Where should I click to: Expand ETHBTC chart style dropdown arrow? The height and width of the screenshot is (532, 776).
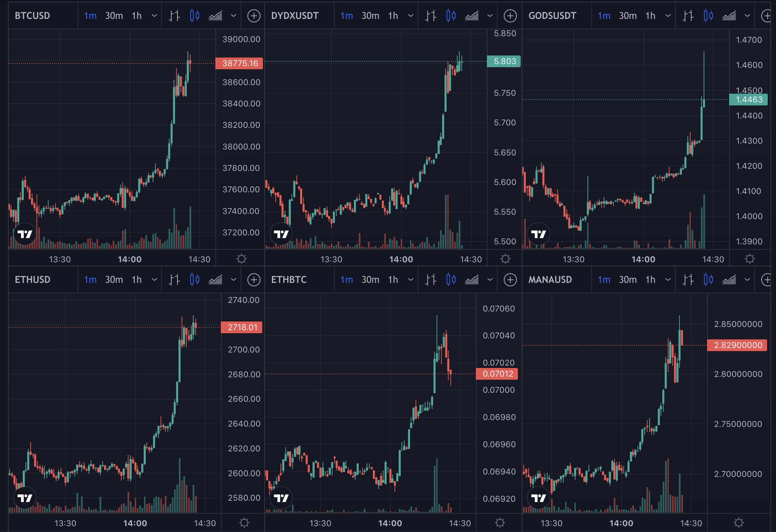point(490,280)
